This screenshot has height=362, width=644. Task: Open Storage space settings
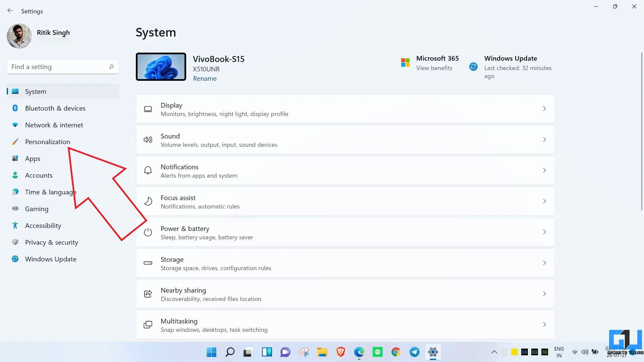pos(345,263)
